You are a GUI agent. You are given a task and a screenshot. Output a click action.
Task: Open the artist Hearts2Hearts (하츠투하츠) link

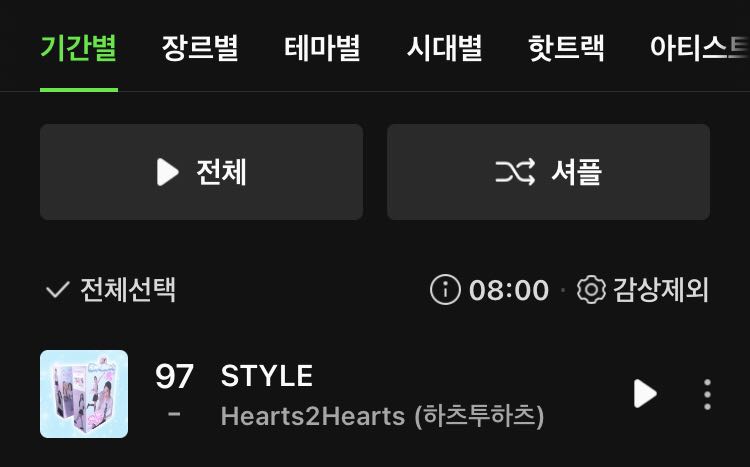[382, 416]
